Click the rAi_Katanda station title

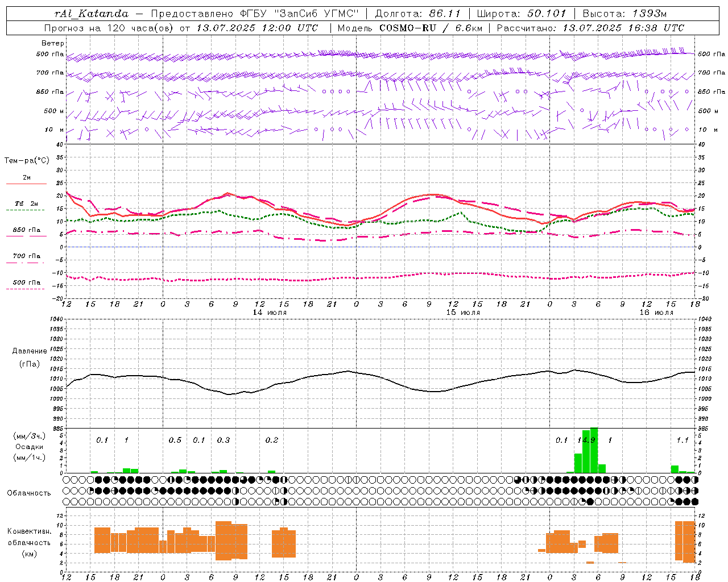point(92,14)
